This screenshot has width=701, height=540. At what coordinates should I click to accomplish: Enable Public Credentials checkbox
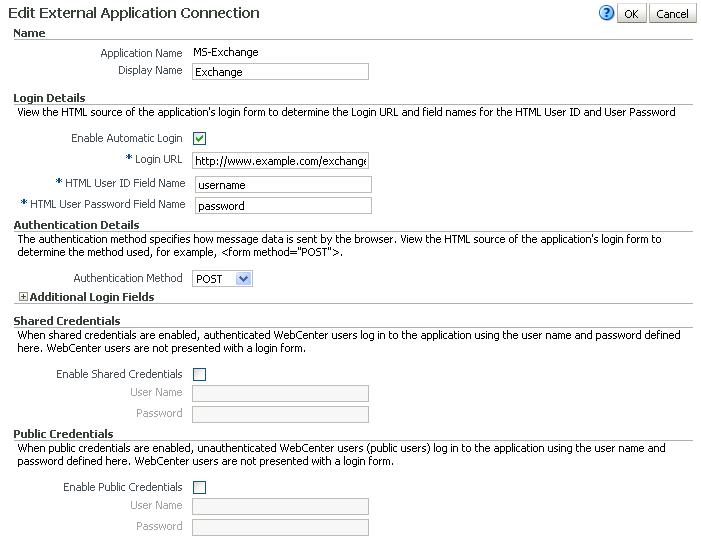tap(199, 487)
